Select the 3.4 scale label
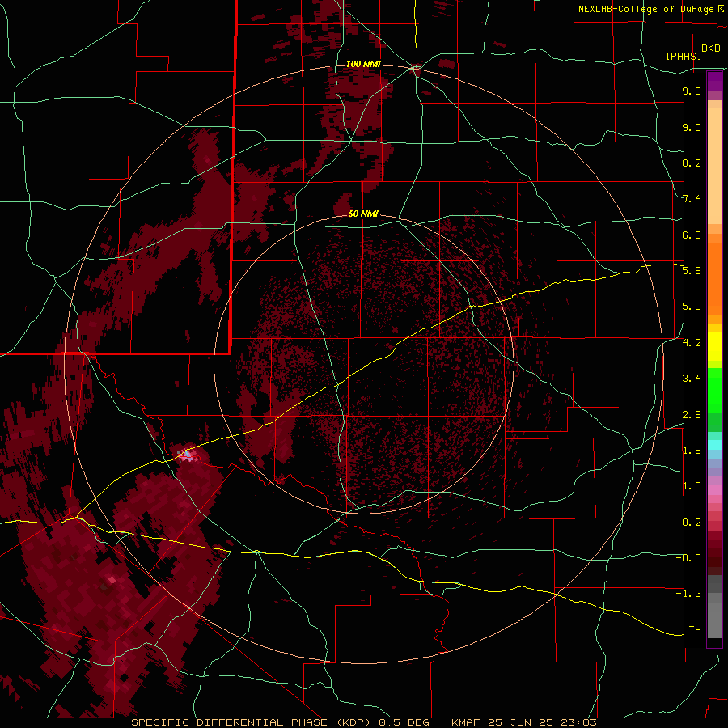The width and height of the screenshot is (728, 728). click(692, 379)
